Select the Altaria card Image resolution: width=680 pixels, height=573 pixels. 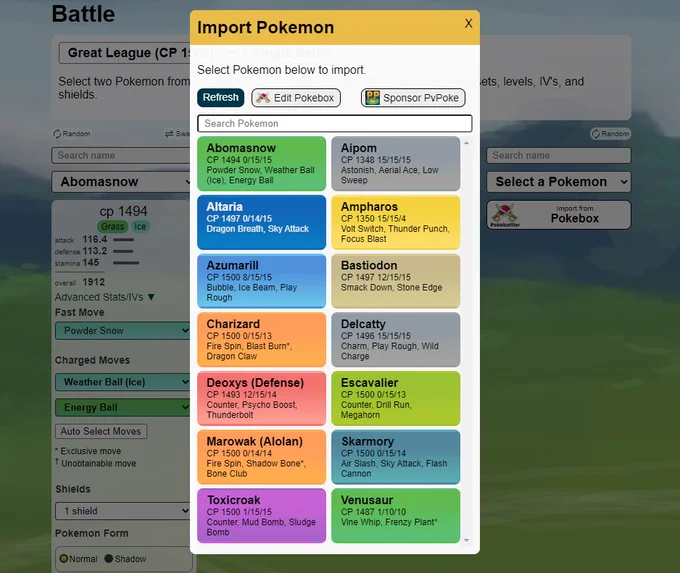pyautogui.click(x=262, y=222)
